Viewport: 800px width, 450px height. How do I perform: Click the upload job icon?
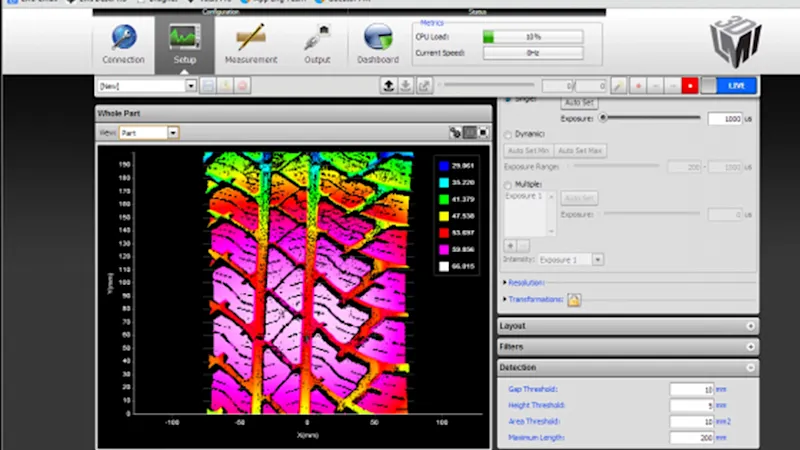click(x=388, y=86)
